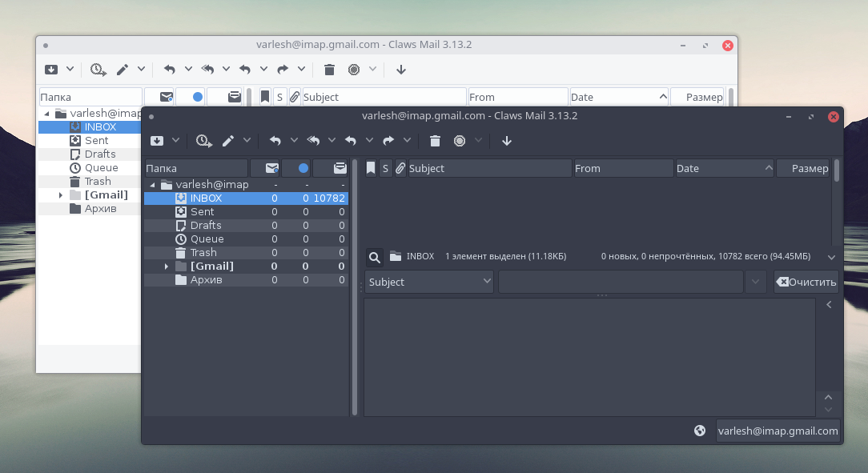
Task: Select Архив folder in light window
Action: 89,209
